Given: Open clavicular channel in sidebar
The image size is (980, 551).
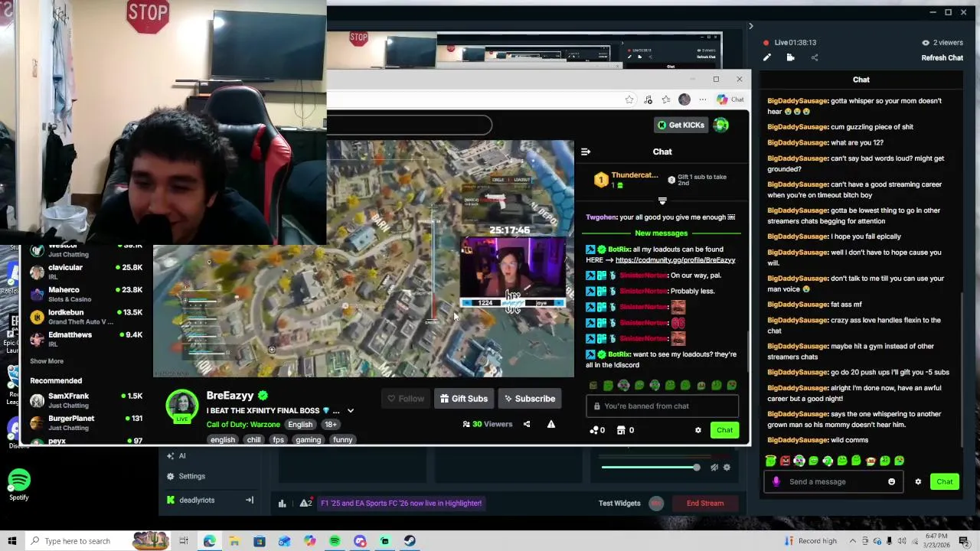Looking at the screenshot, I should point(86,272).
